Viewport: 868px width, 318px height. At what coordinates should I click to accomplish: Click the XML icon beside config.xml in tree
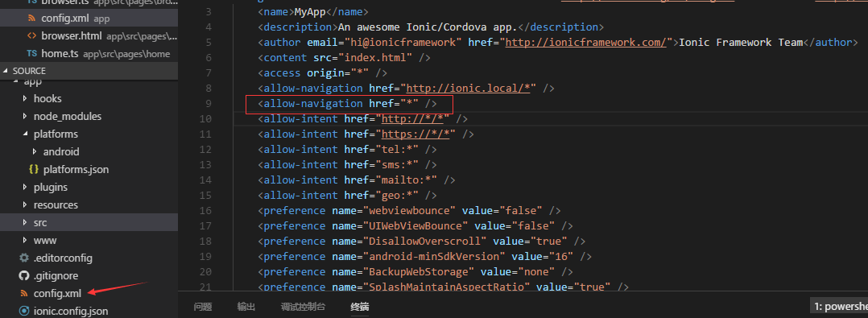[23, 293]
